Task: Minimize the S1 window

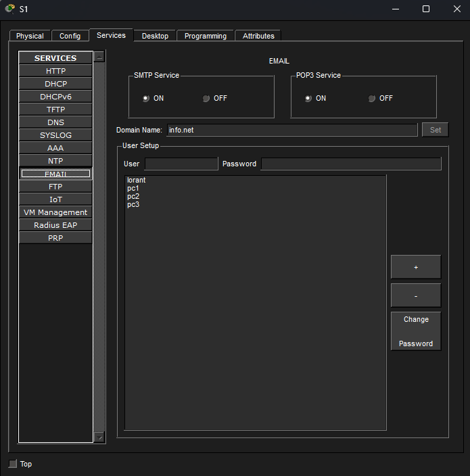Action: (396, 9)
